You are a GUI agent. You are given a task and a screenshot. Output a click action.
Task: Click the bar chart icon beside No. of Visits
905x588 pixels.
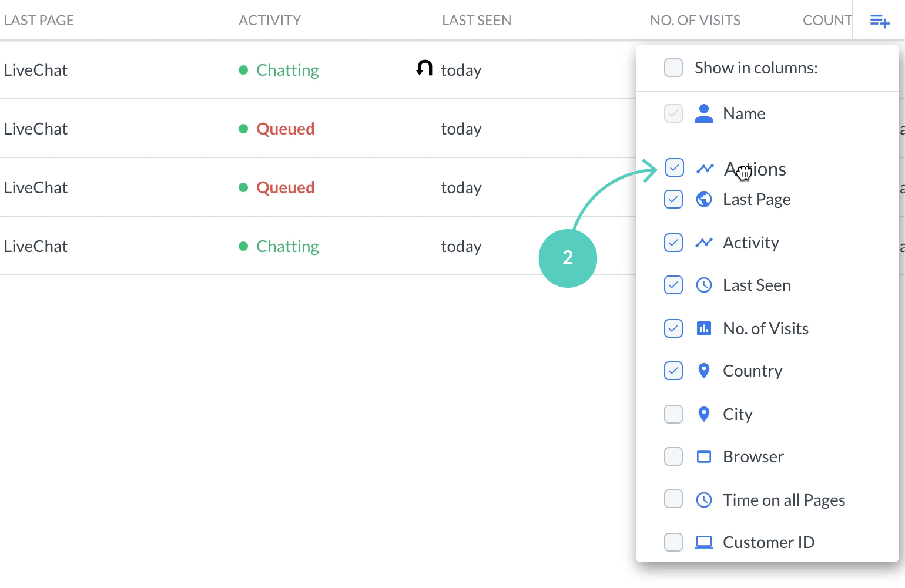pos(704,328)
